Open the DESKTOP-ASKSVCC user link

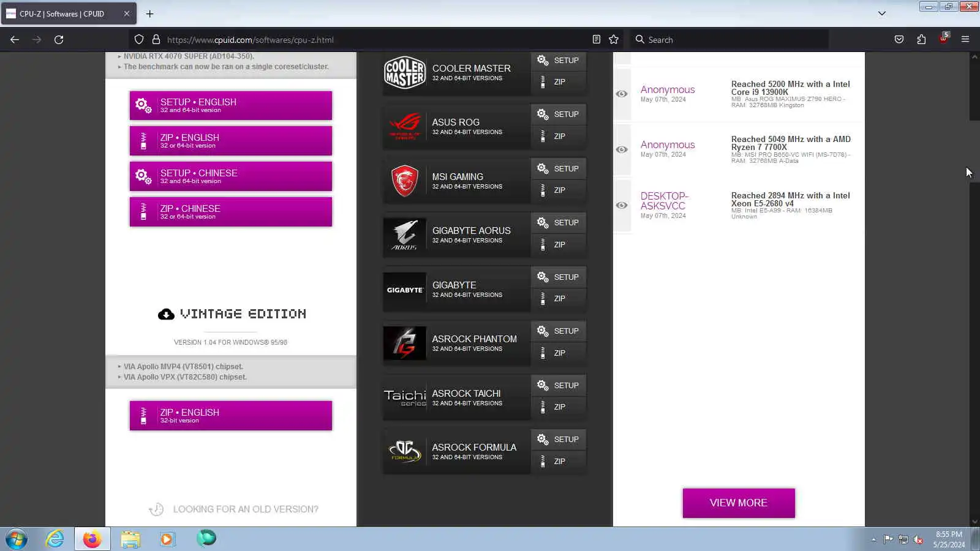tap(665, 201)
